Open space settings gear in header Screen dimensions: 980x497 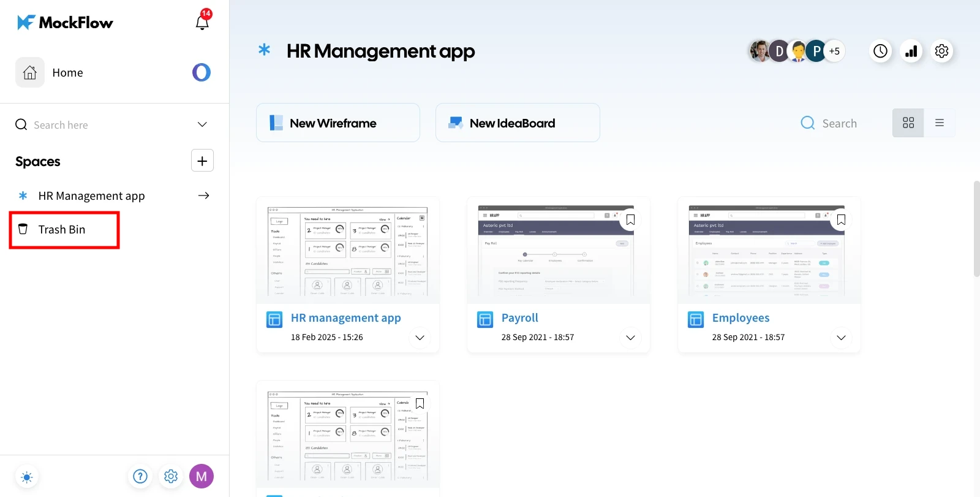[942, 51]
